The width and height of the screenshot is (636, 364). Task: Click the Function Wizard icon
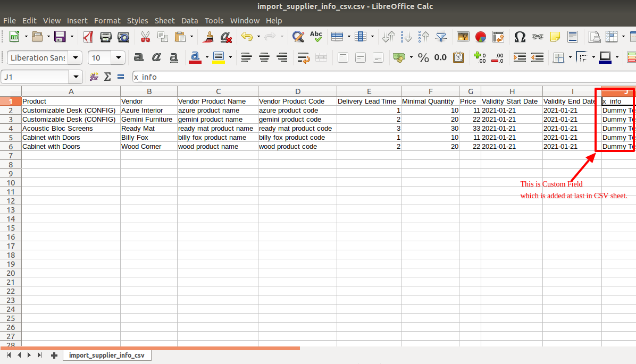[x=94, y=77]
